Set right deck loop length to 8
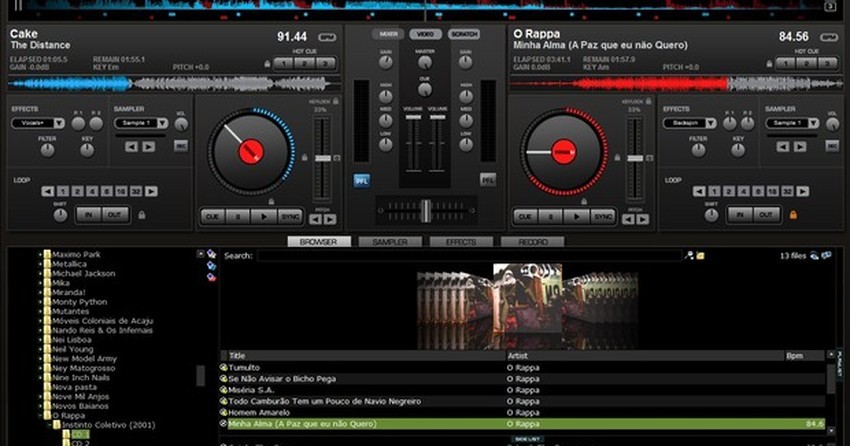This screenshot has height=446, width=850. point(758,191)
